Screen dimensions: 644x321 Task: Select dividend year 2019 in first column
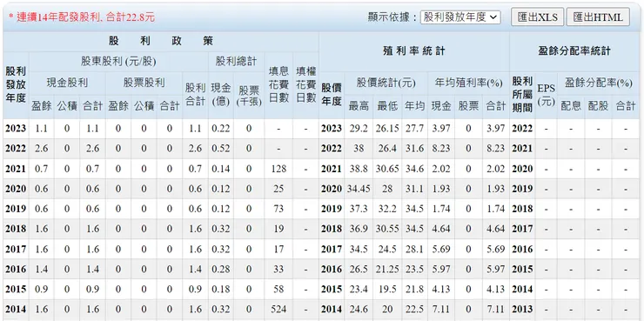pos(16,209)
